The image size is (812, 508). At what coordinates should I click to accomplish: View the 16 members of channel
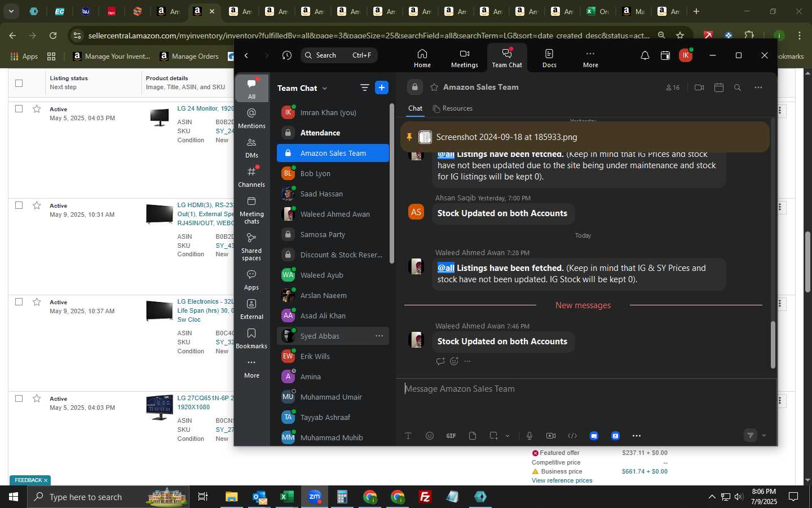coord(673,87)
